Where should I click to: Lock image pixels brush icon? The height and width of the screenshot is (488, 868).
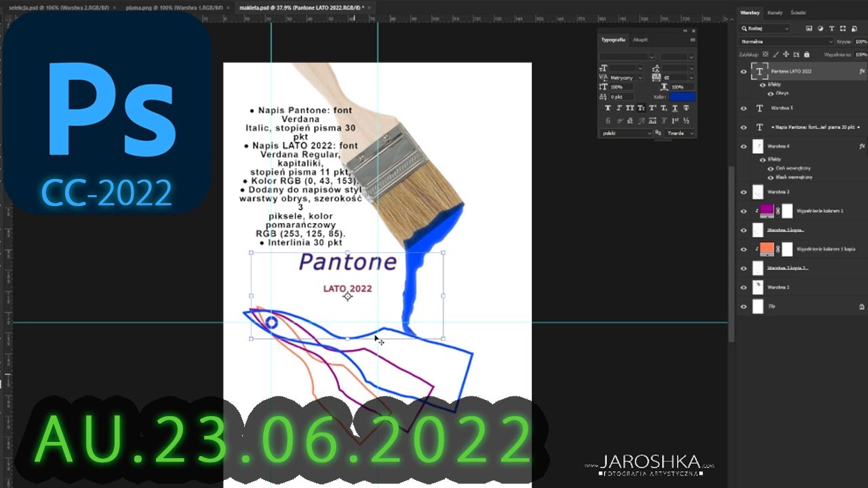click(776, 54)
